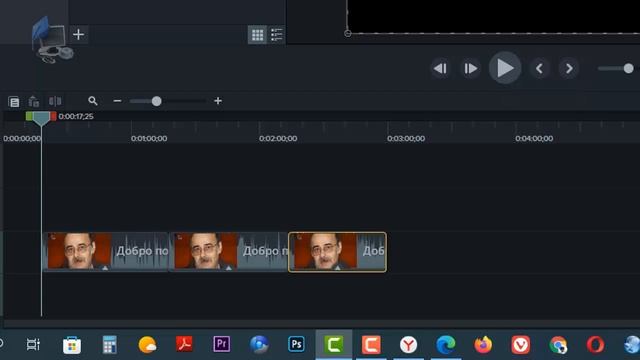The height and width of the screenshot is (360, 640).
Task: Select the highlighted clip labeled Доб
Action: (x=337, y=251)
